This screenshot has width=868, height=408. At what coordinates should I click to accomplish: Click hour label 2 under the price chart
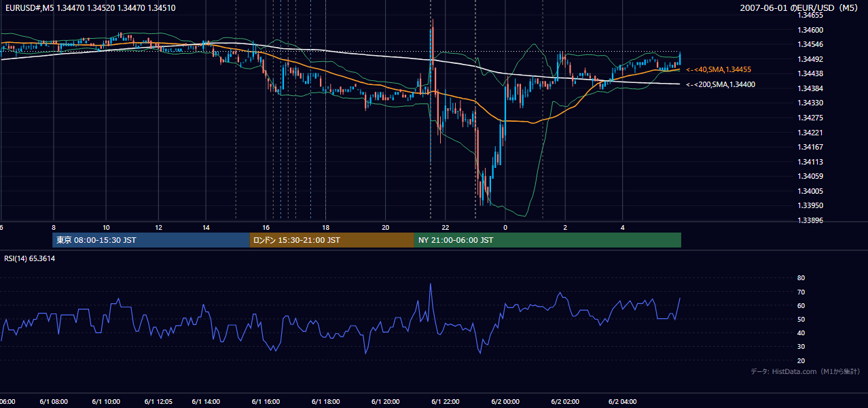[x=565, y=227]
